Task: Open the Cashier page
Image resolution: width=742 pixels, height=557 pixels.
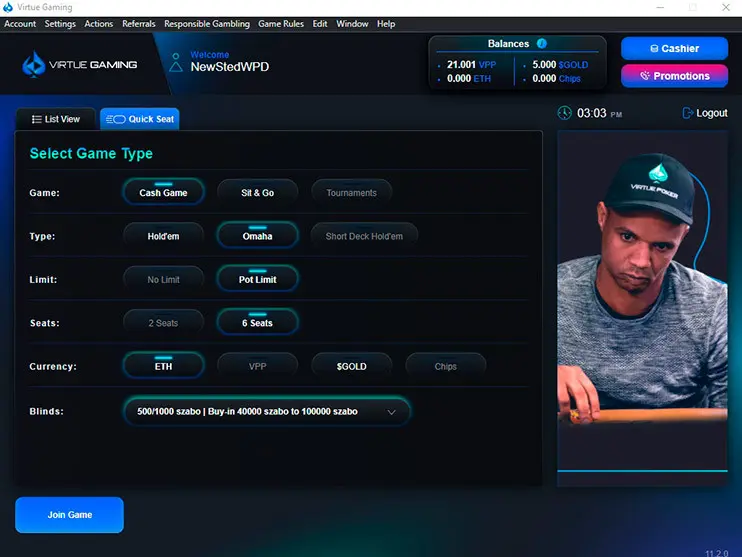Action: pyautogui.click(x=673, y=48)
